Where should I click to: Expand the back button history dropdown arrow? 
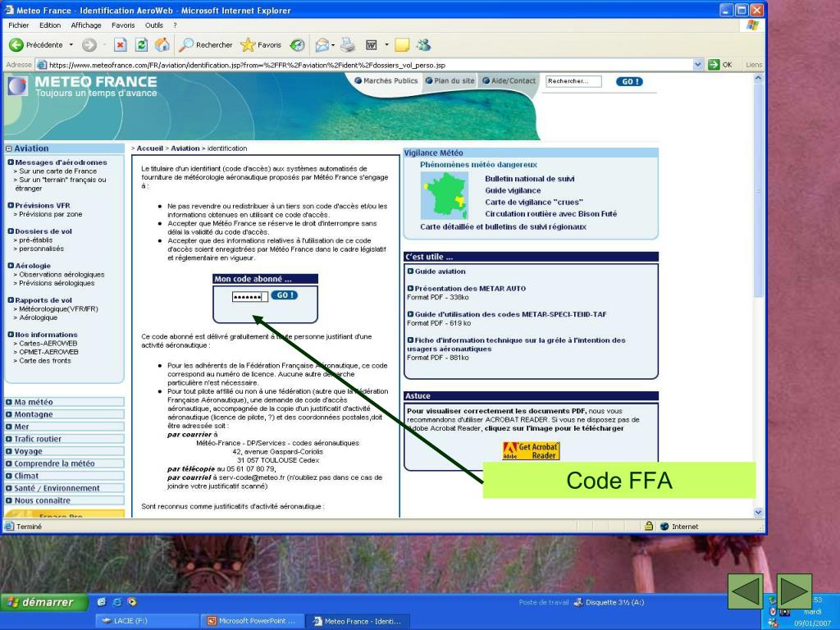click(71, 45)
